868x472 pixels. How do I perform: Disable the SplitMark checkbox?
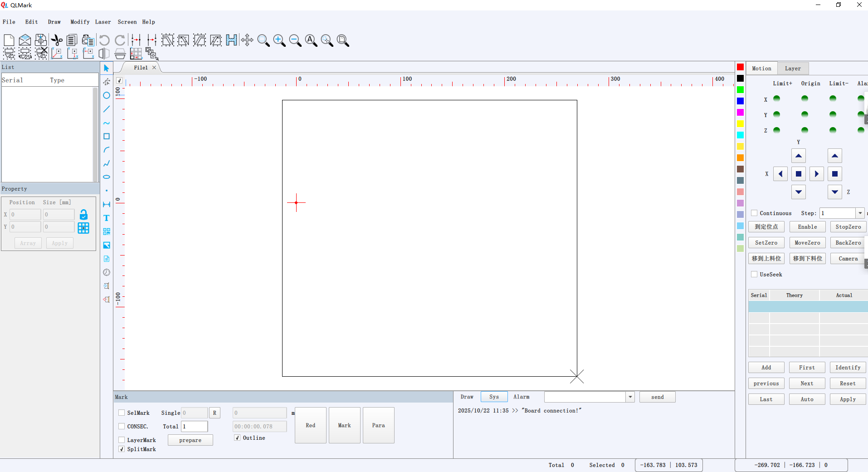pos(122,449)
